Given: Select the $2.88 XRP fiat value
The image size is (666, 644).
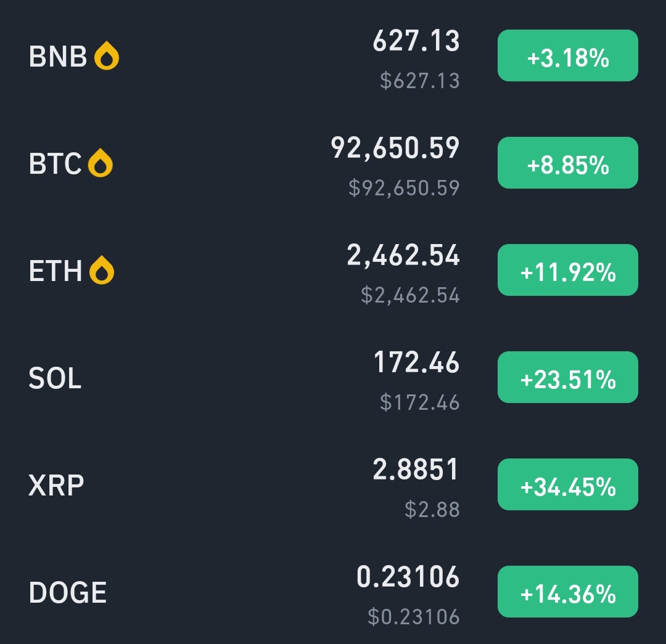Looking at the screenshot, I should click(x=432, y=510).
